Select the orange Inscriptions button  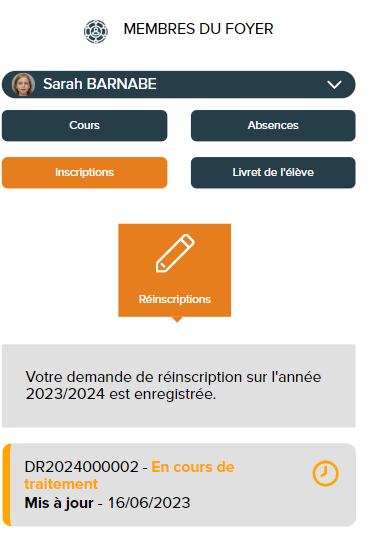[84, 173]
